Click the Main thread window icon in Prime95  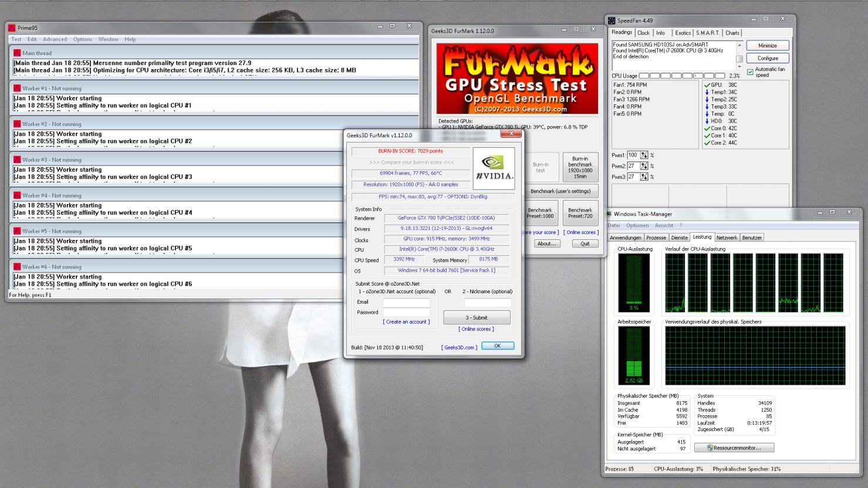coord(17,53)
